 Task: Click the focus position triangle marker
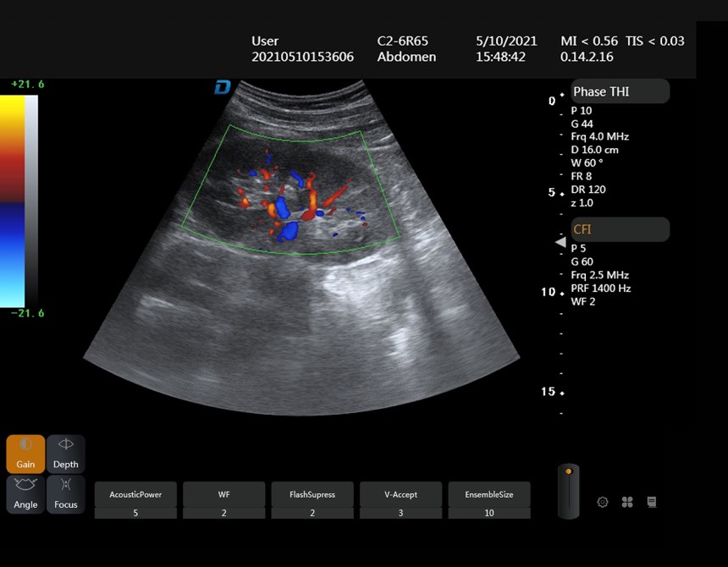coord(561,242)
